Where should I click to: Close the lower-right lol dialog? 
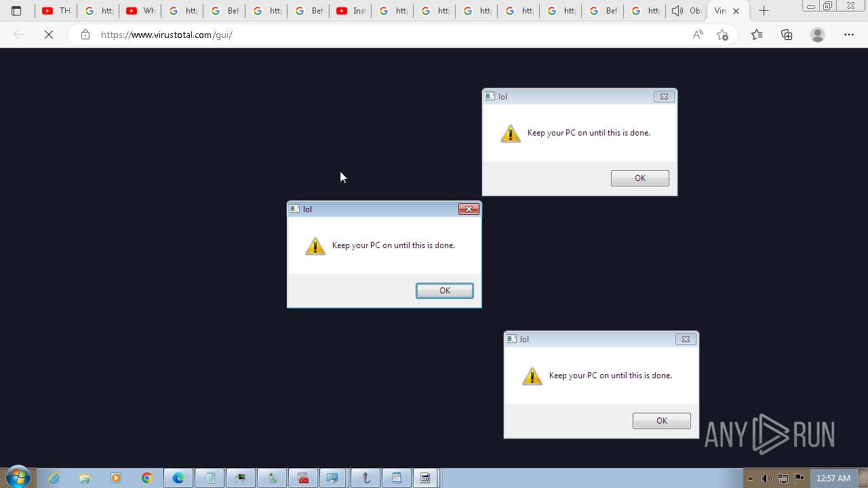686,339
